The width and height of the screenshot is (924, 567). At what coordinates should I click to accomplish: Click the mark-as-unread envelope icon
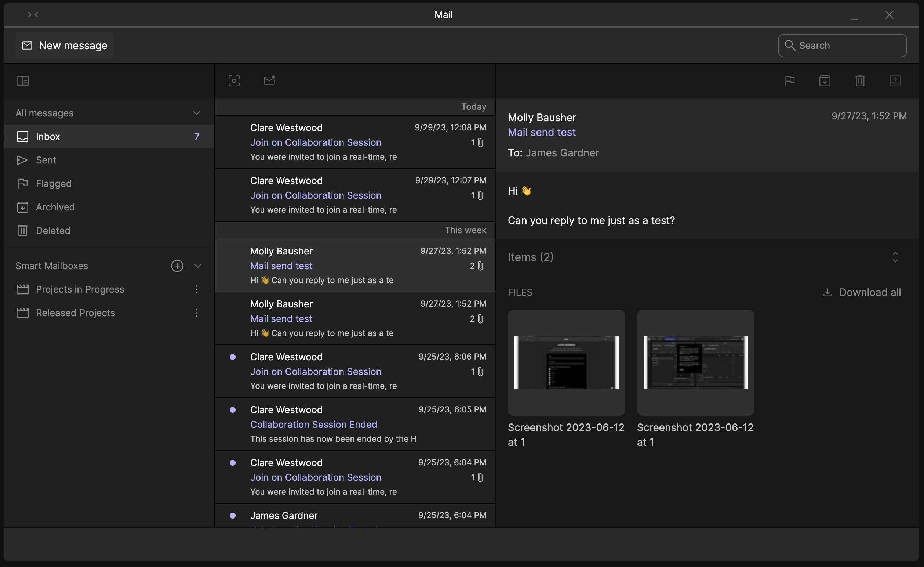(269, 80)
